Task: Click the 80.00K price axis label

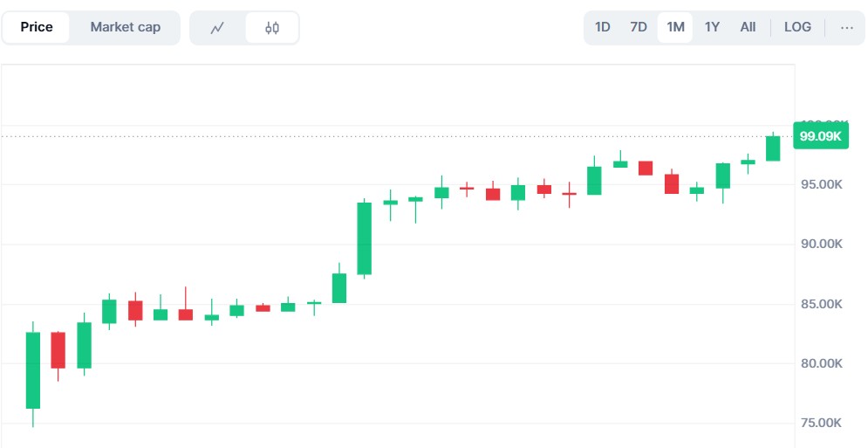Action: (x=821, y=363)
